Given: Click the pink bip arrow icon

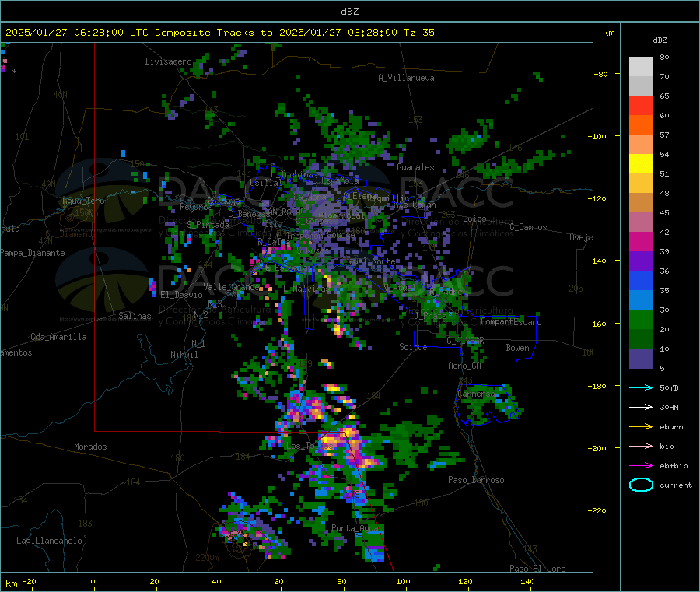Looking at the screenshot, I should [641, 446].
